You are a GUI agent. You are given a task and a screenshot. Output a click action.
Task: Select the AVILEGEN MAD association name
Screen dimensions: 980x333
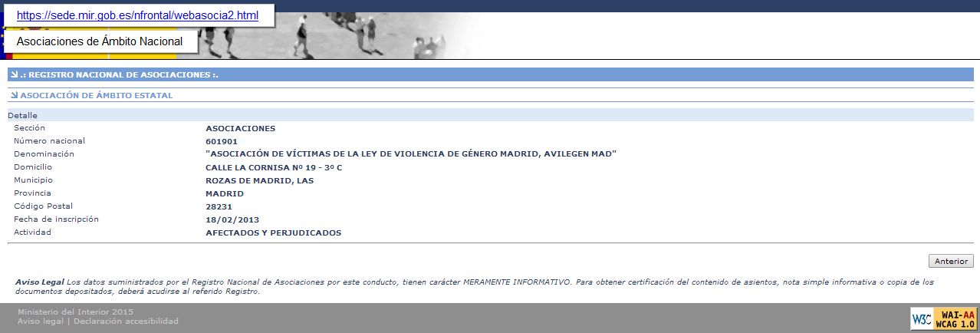411,154
